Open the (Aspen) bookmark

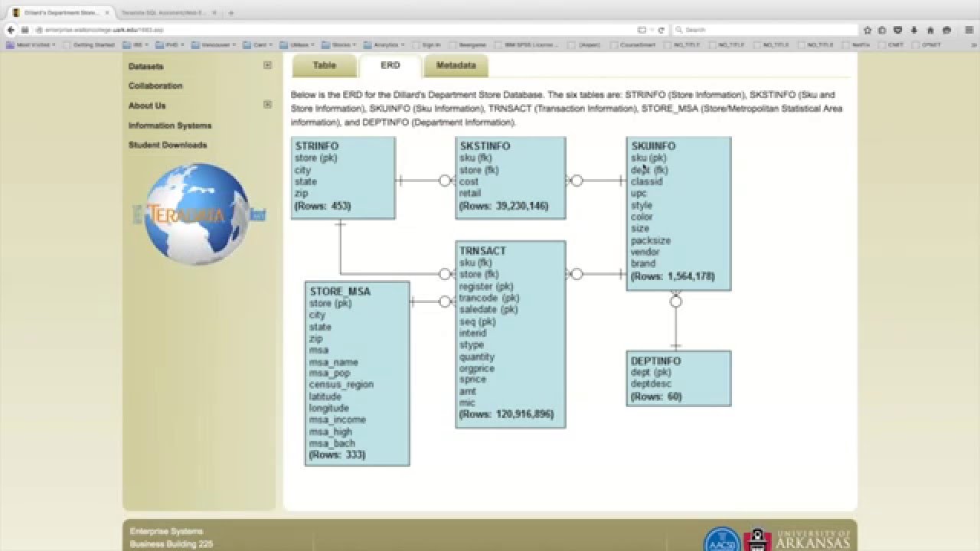click(583, 45)
